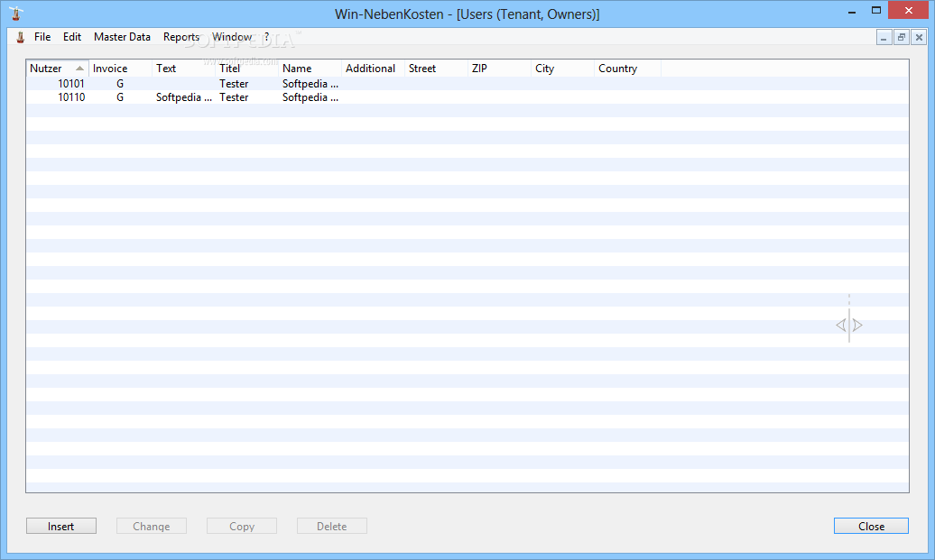Select the row with Nutzer 10101
The width and height of the screenshot is (935, 560).
coord(467,84)
